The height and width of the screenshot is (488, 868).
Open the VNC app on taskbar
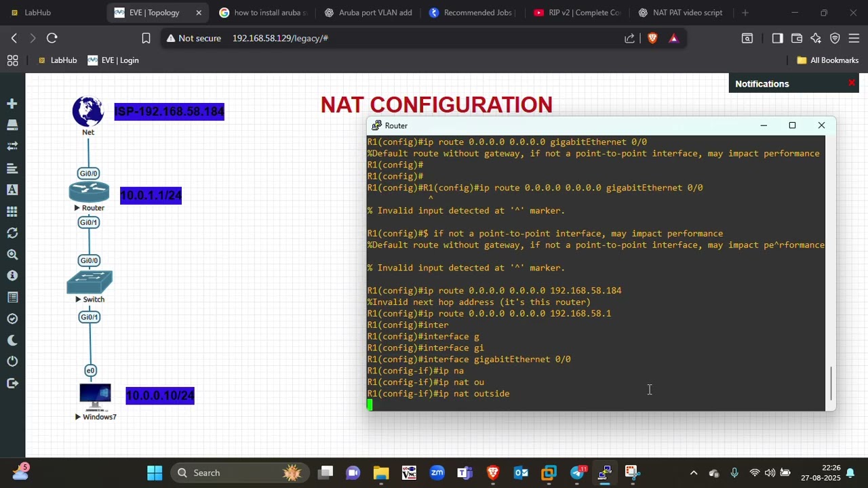[x=409, y=472]
